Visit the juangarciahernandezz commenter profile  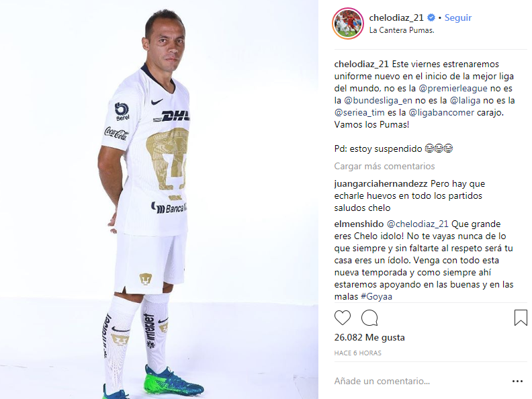[x=381, y=184]
